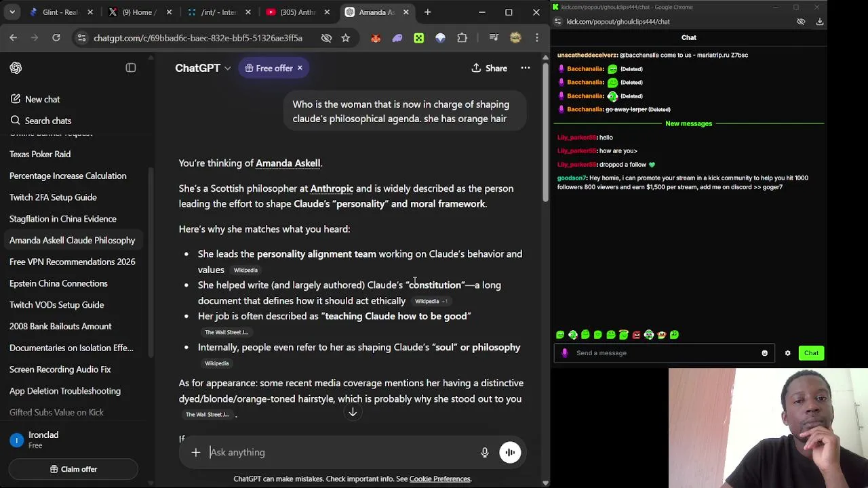Bookmark this ChatGPT page with the star
Screen dimensions: 868x488
click(x=346, y=38)
